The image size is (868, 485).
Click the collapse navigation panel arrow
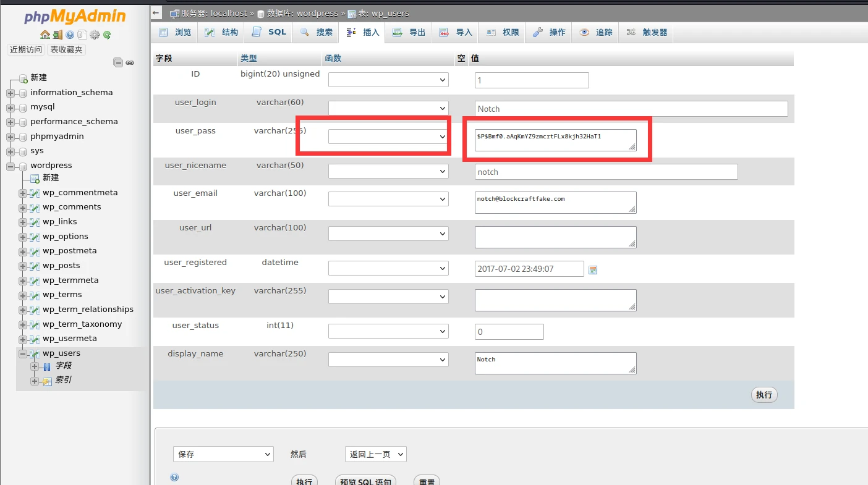point(156,13)
